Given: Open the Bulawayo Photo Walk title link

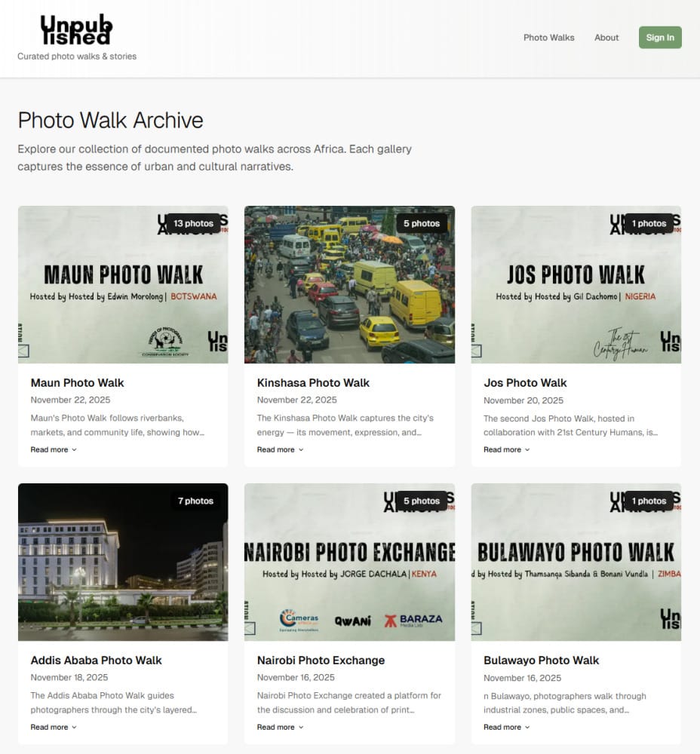Looking at the screenshot, I should (x=542, y=661).
